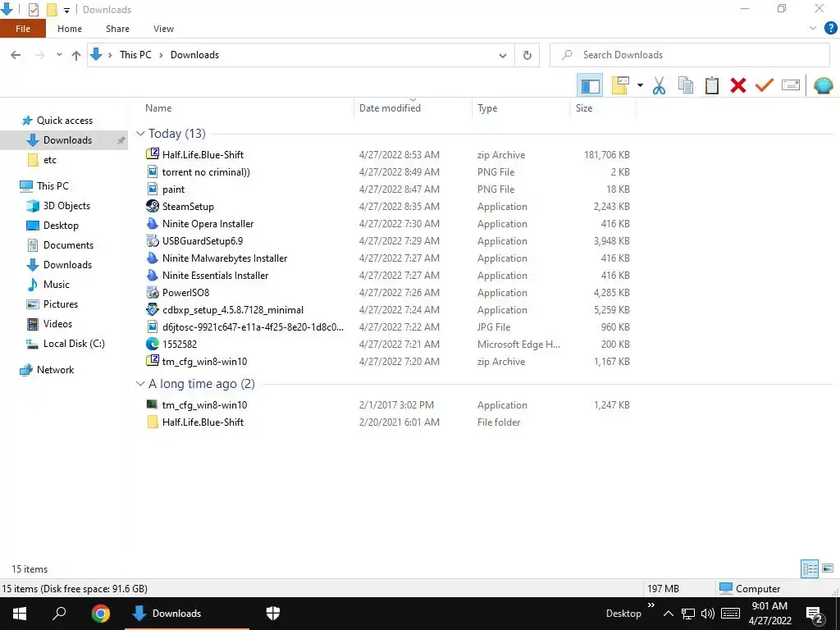Open the blue Help question mark
The height and width of the screenshot is (630, 840).
tap(830, 28)
